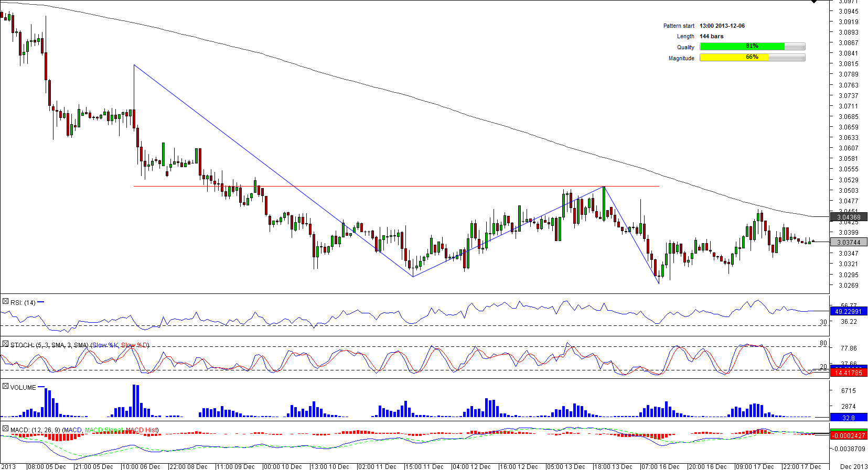Click the blue VOLUME legend line
Viewport: 868px width, 470px height.
(41, 387)
